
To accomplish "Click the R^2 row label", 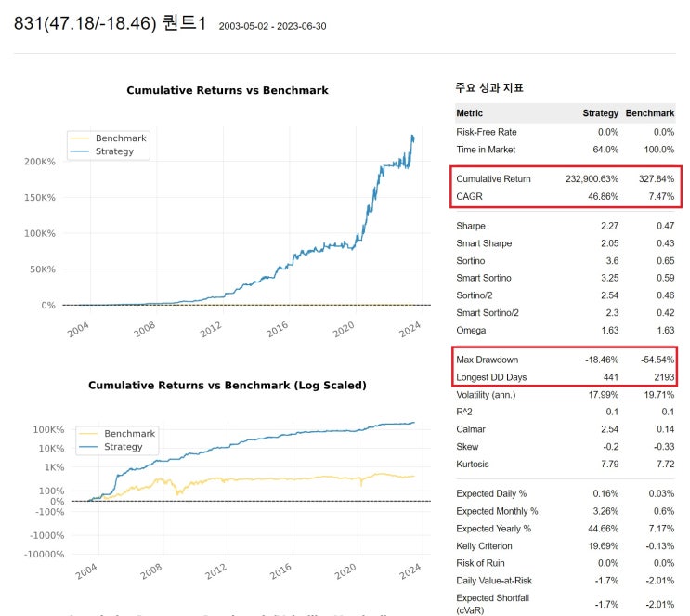I will pyautogui.click(x=464, y=412).
